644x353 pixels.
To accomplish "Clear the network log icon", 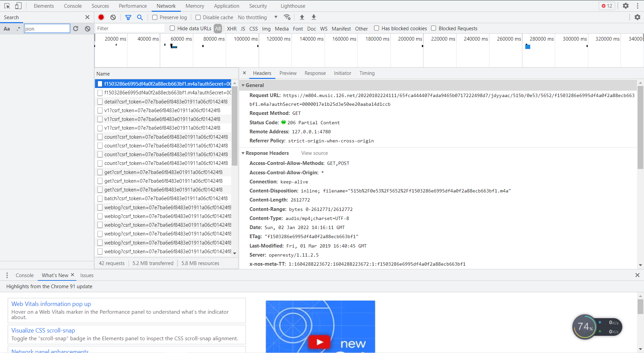I will click(113, 17).
